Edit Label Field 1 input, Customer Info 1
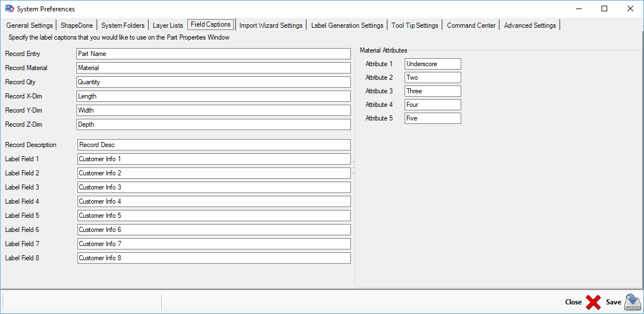 [x=214, y=159]
